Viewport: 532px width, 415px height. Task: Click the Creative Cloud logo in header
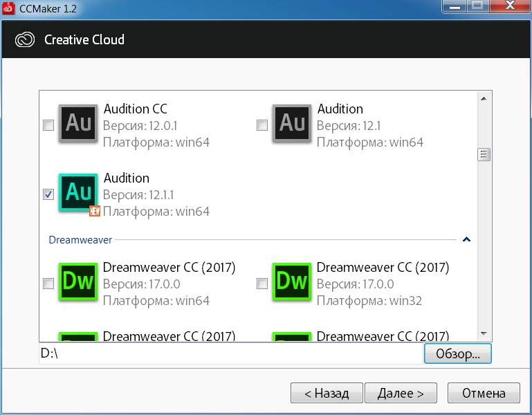click(25, 39)
